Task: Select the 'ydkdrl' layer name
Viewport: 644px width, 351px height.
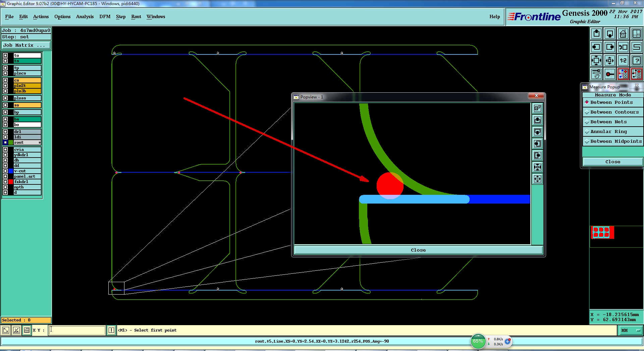Action: 27,155
